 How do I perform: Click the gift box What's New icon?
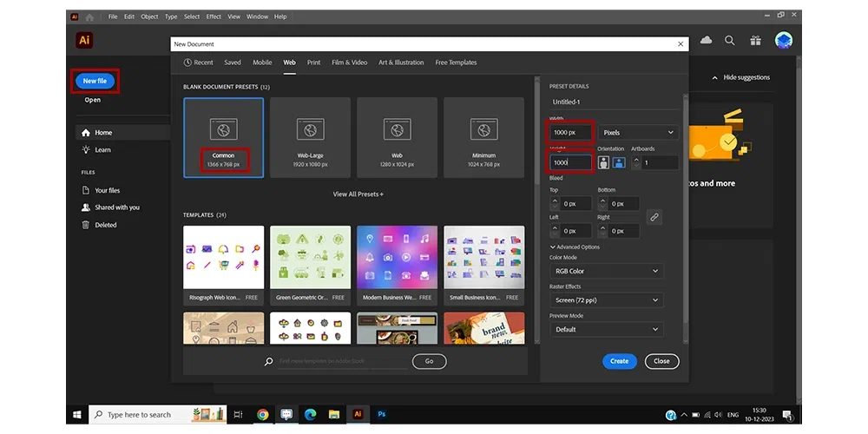coord(756,40)
